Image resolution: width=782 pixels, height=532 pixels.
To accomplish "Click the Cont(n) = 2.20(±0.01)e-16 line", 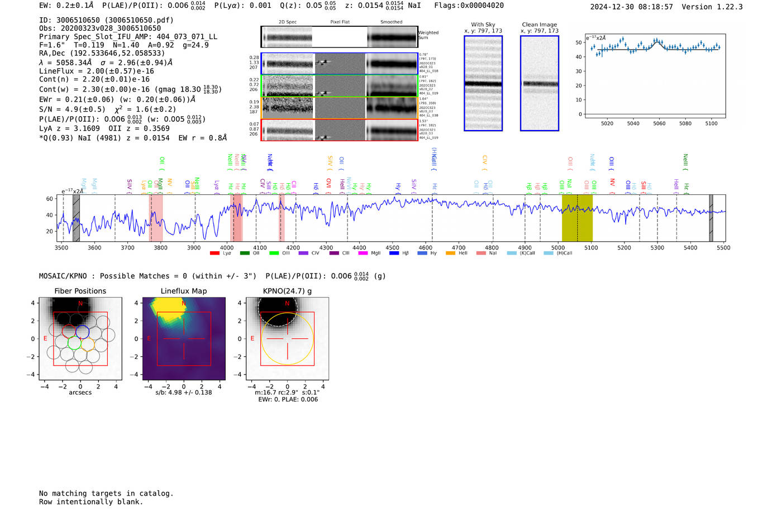I will pos(94,79).
